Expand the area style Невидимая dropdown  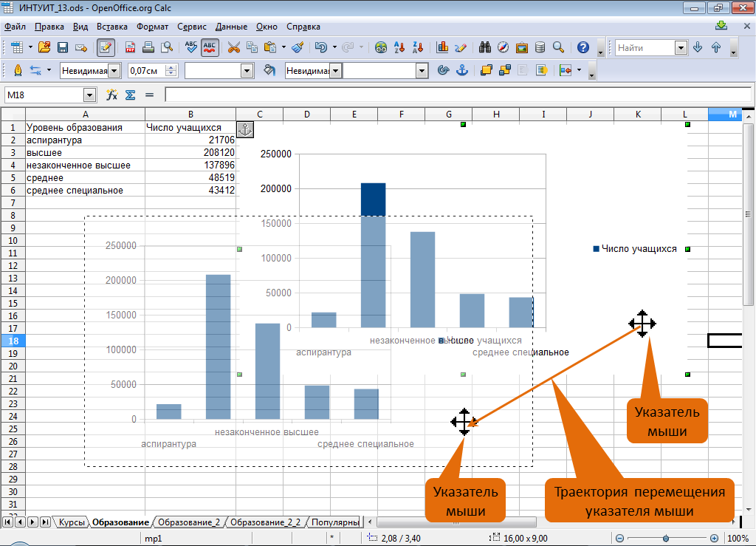click(336, 71)
